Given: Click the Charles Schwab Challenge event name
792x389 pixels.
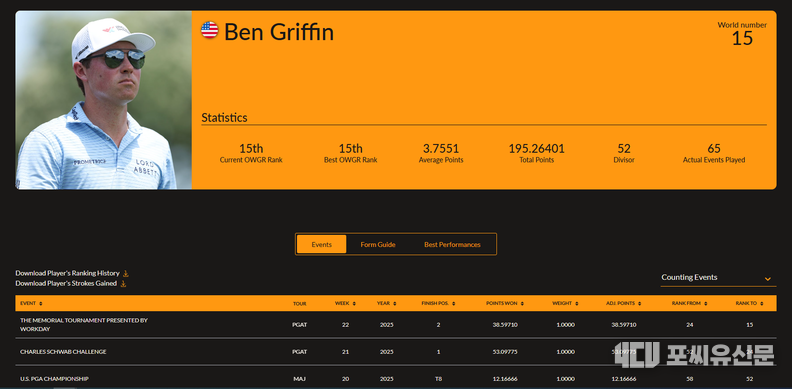Looking at the screenshot, I should (63, 352).
